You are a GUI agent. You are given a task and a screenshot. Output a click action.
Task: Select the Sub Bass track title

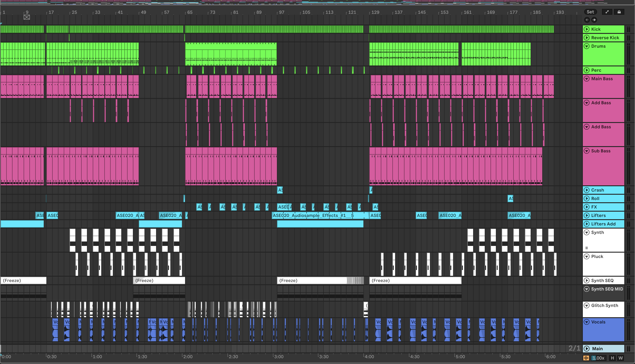click(x=601, y=151)
